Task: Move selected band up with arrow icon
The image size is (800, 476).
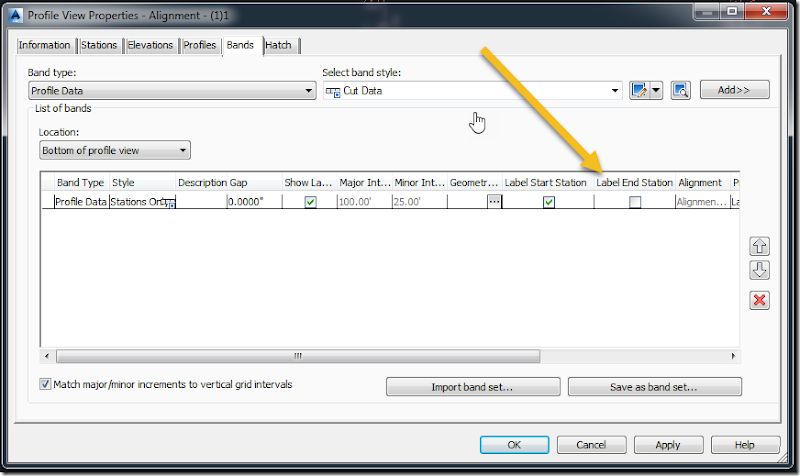Action: [759, 246]
